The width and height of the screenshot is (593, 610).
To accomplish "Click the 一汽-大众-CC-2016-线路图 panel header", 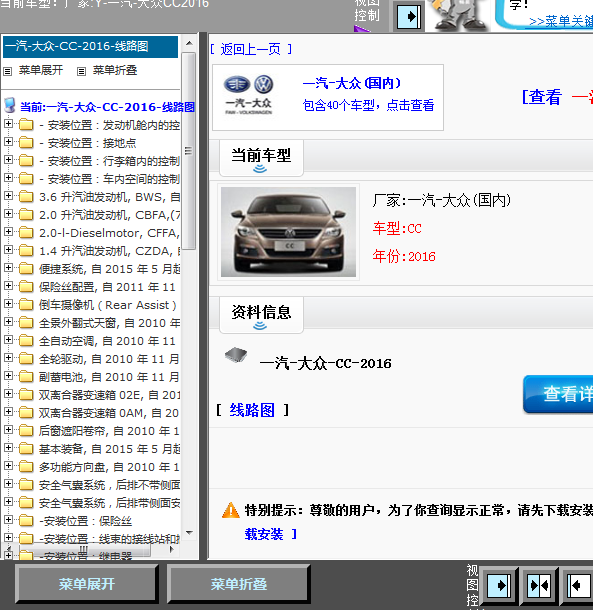I will (90, 47).
